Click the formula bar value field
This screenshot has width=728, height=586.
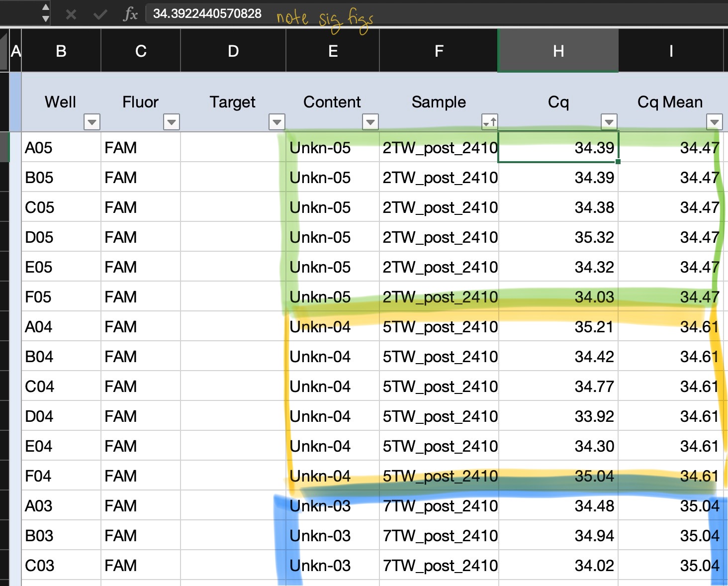(x=437, y=14)
